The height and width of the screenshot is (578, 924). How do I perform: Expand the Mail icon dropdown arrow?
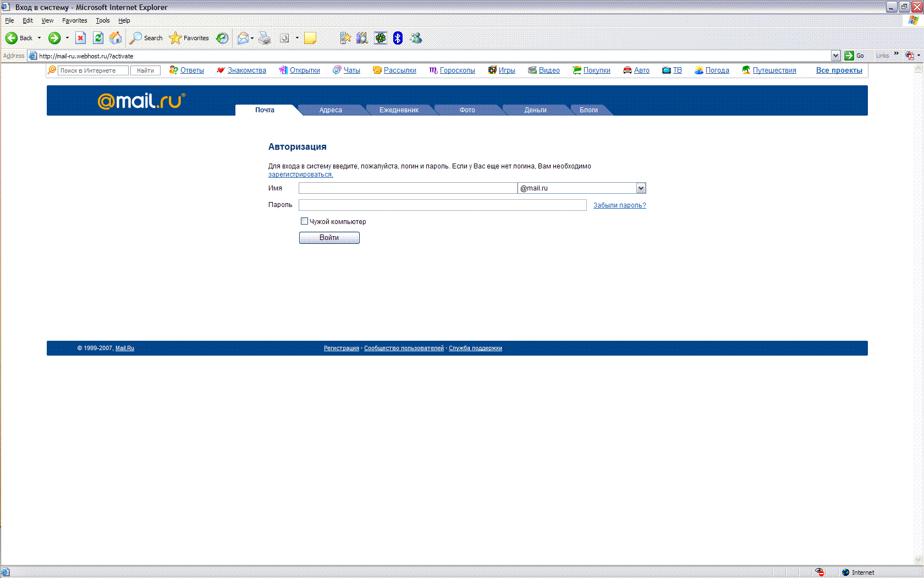point(252,38)
